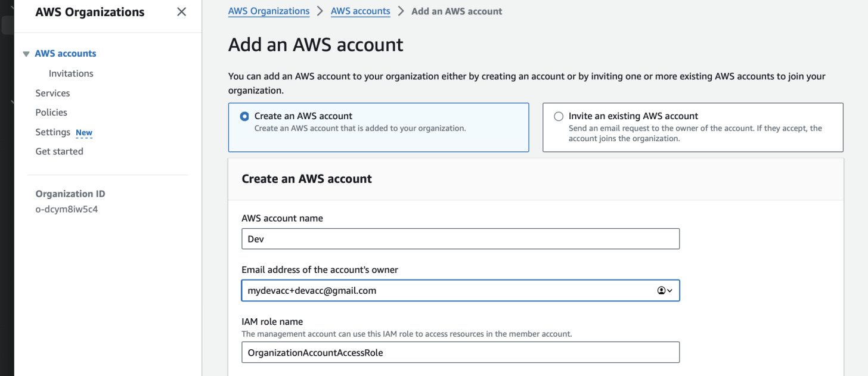Click the AWS account name field containing Dev
868x376 pixels.
point(460,238)
